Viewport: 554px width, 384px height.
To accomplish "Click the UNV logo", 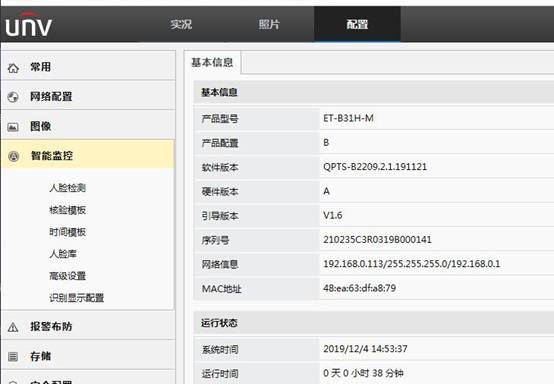I will (x=29, y=24).
